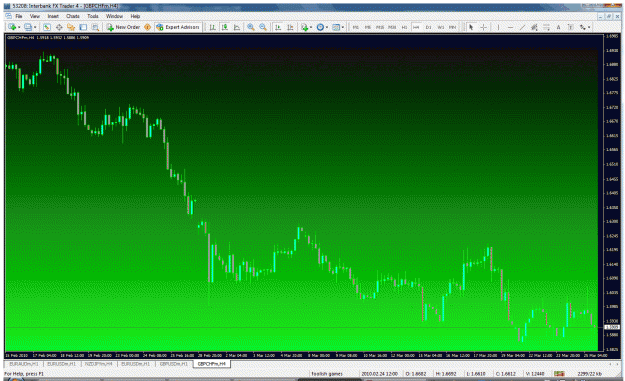Zoom in on the chart
Image resolution: width=625 pixels, height=381 pixels.
[251, 27]
